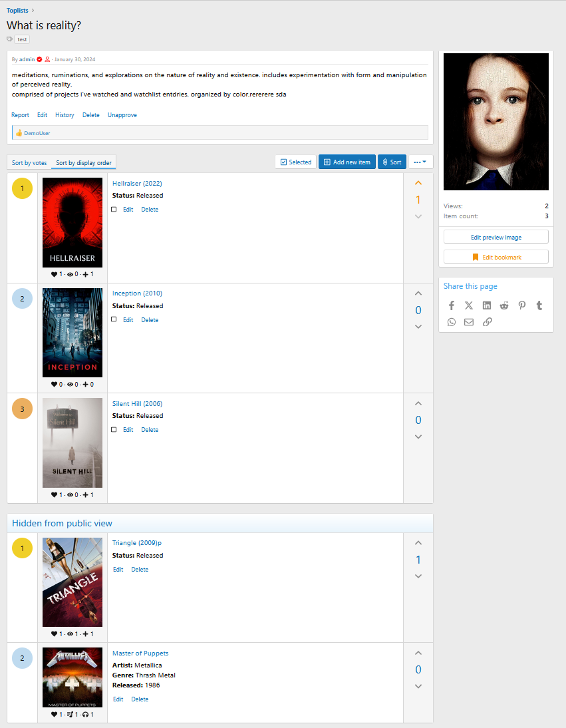Open the Hellraiser (2022) title link
Viewport: 566px width, 728px height.
(137, 184)
